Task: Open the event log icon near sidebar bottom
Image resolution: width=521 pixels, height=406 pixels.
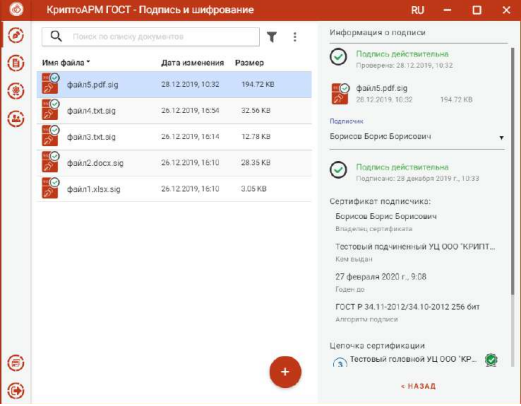Action: click(x=16, y=363)
